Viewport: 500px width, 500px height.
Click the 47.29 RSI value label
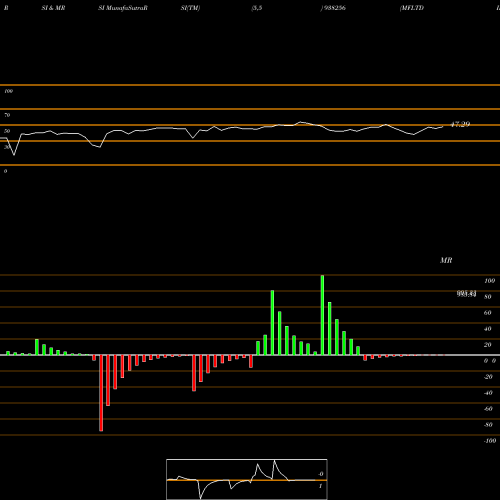click(460, 124)
